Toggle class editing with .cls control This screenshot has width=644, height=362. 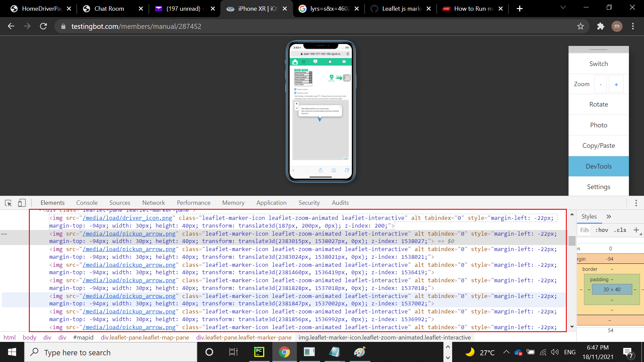620,230
